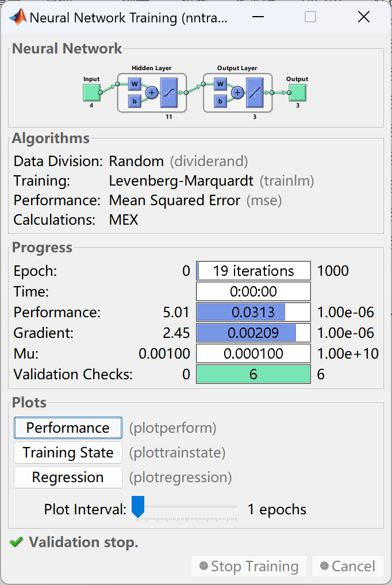
Task: Click the Cancel button
Action: click(348, 566)
